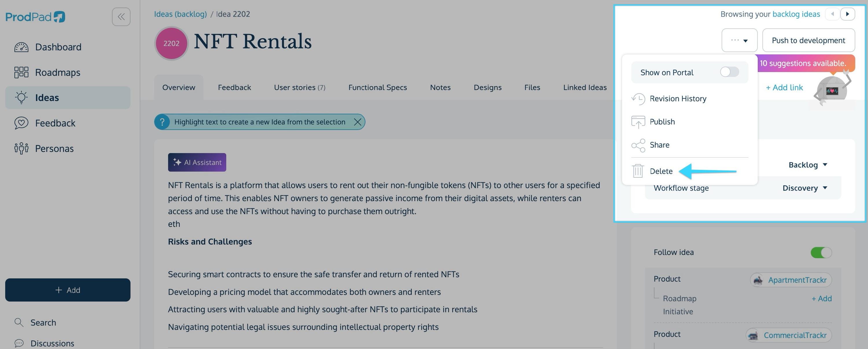
Task: Click the three-dots more actions dropdown
Action: tap(739, 41)
